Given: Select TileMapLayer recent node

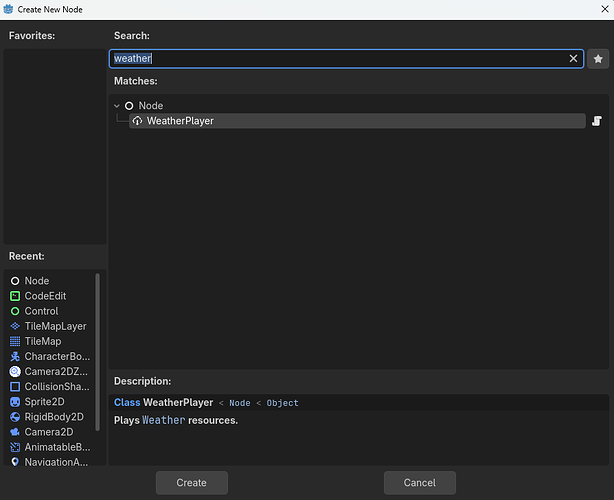Looking at the screenshot, I should (x=55, y=326).
